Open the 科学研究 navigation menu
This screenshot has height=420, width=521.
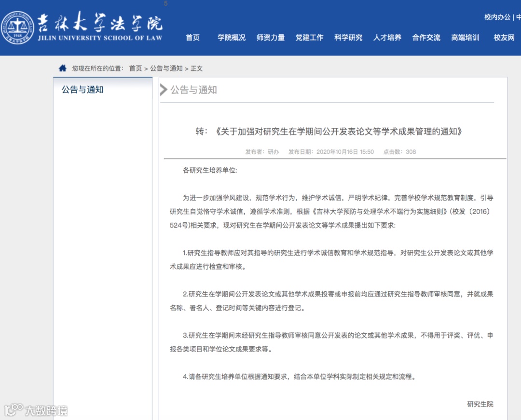(x=348, y=38)
